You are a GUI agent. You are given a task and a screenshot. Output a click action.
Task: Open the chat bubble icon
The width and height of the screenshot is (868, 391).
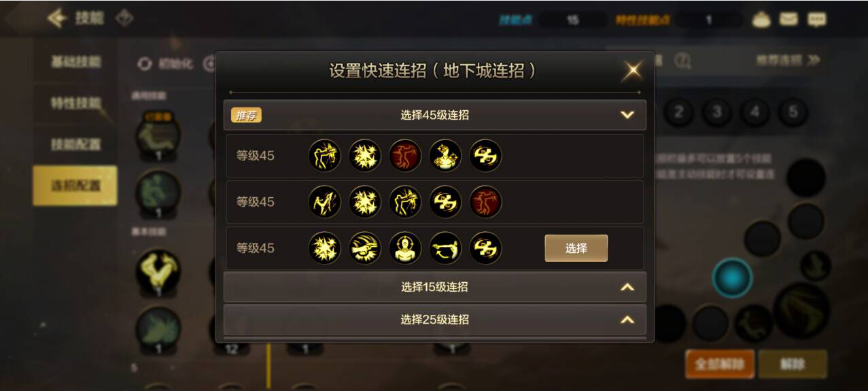[x=817, y=19]
